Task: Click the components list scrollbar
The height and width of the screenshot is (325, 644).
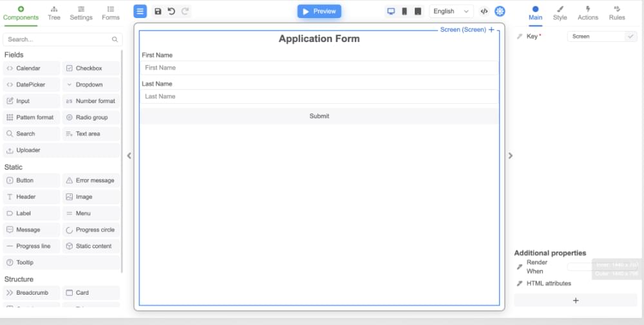Action: (x=122, y=161)
